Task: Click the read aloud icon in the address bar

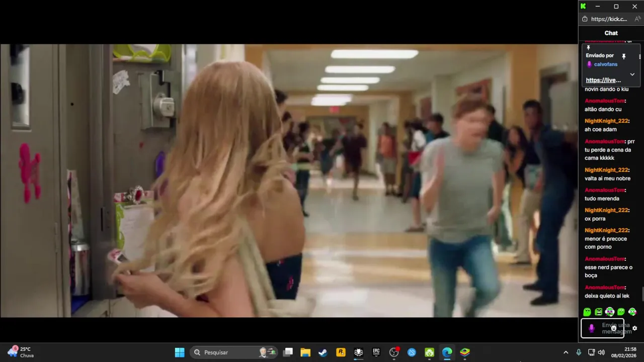Action: [x=637, y=19]
